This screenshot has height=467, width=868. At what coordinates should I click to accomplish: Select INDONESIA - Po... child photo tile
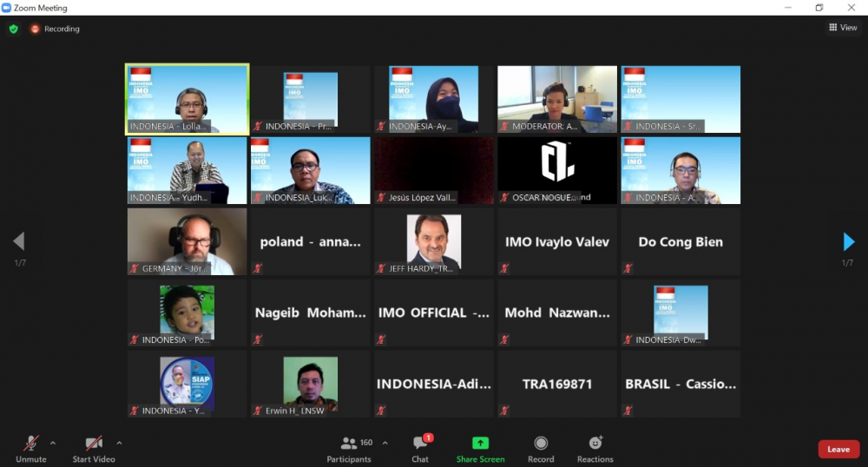click(x=187, y=313)
